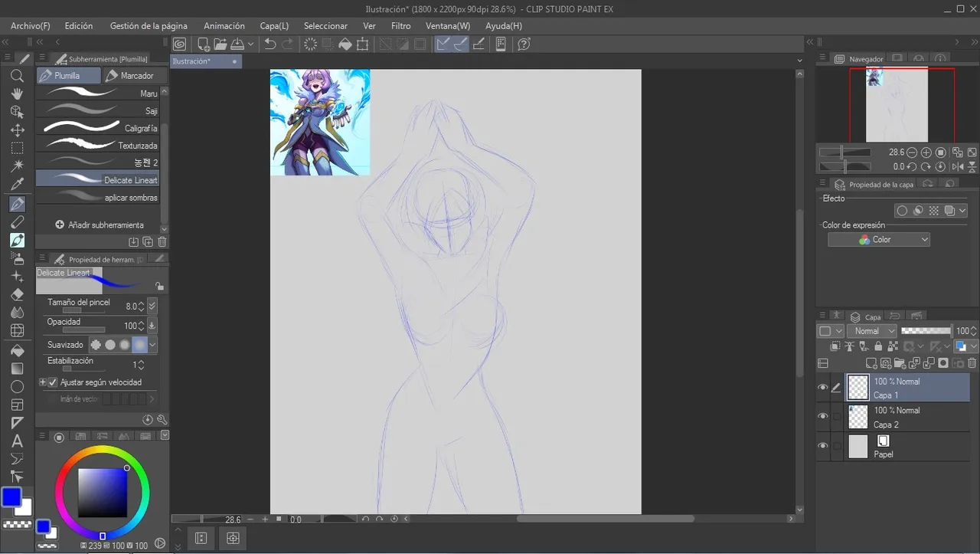Click the Open file icon
The image size is (980, 554).
coord(220,44)
